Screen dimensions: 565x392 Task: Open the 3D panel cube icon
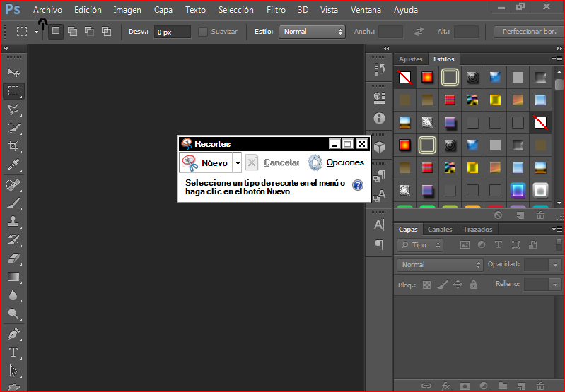[379, 147]
